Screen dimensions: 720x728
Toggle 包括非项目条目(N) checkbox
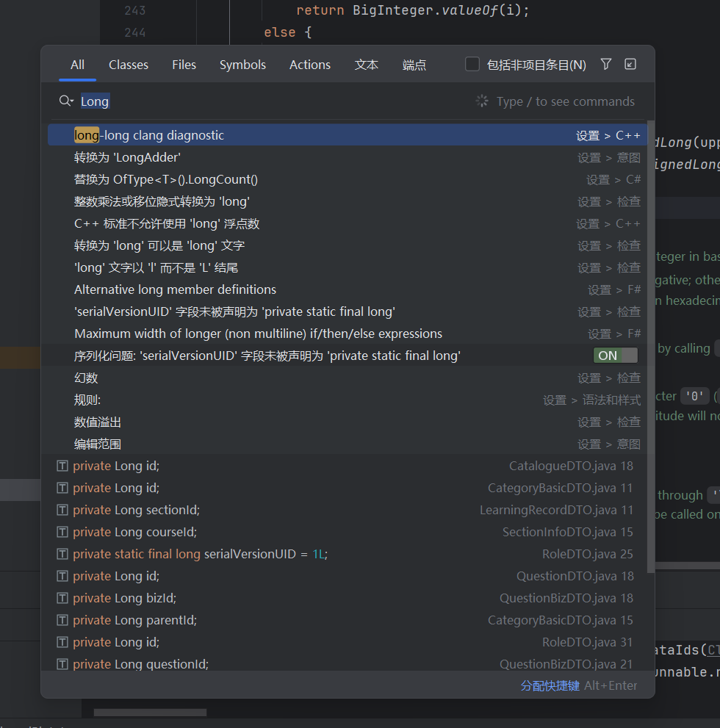click(472, 64)
